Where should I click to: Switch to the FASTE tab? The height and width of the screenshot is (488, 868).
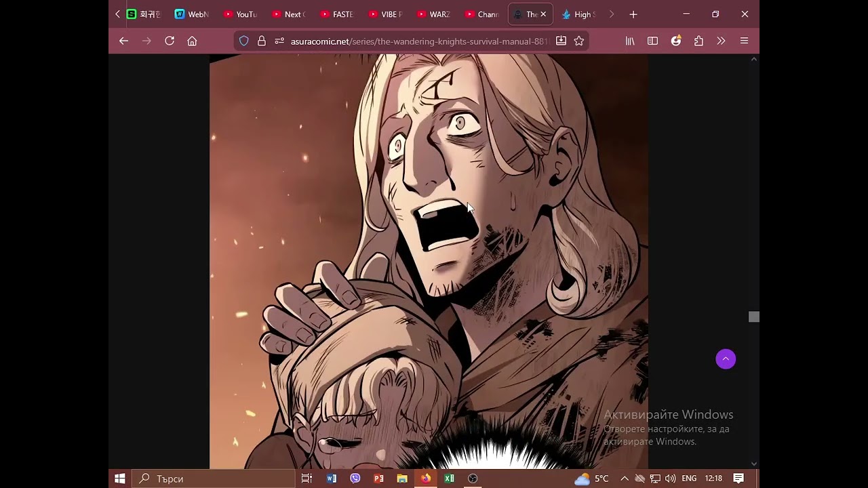(337, 14)
